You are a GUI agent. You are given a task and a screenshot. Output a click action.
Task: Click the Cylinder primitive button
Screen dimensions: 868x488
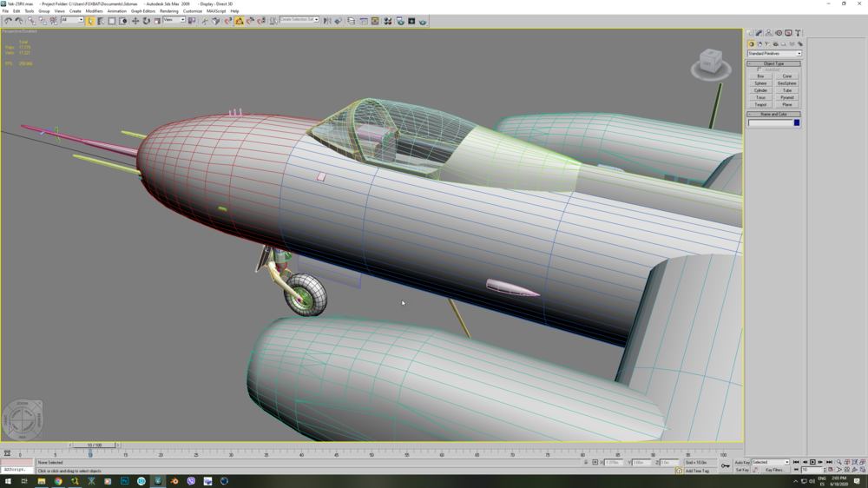point(760,90)
